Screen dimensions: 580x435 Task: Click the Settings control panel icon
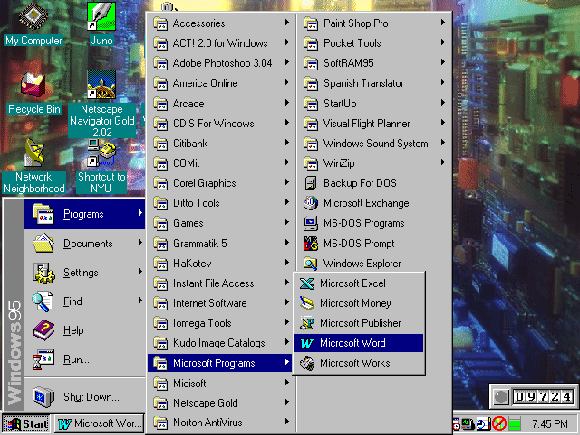pos(43,273)
